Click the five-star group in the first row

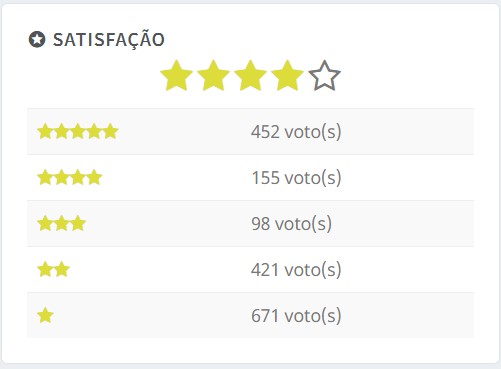pyautogui.click(x=78, y=131)
